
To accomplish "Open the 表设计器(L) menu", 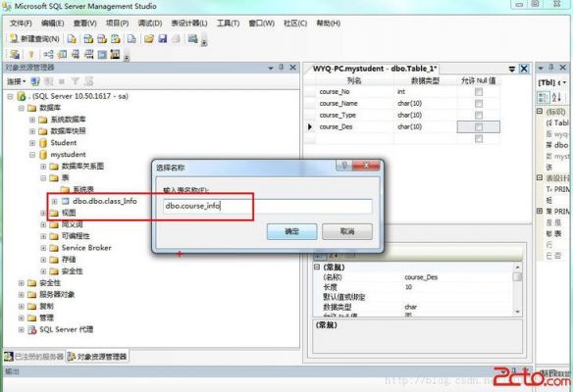I will tap(189, 23).
